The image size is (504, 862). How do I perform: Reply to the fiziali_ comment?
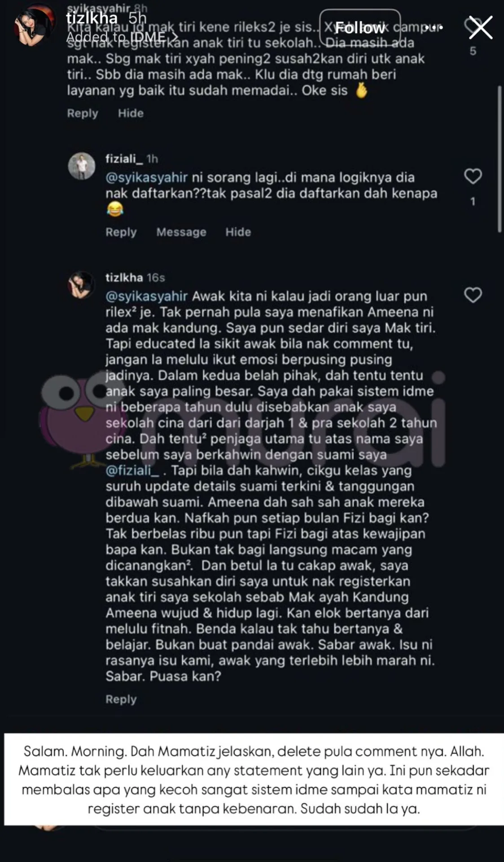(x=121, y=232)
